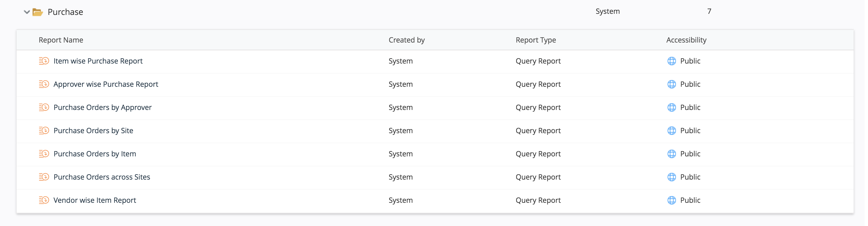Open the Vendor wise Item Report
Screen dimensions: 868x226
click(x=95, y=200)
